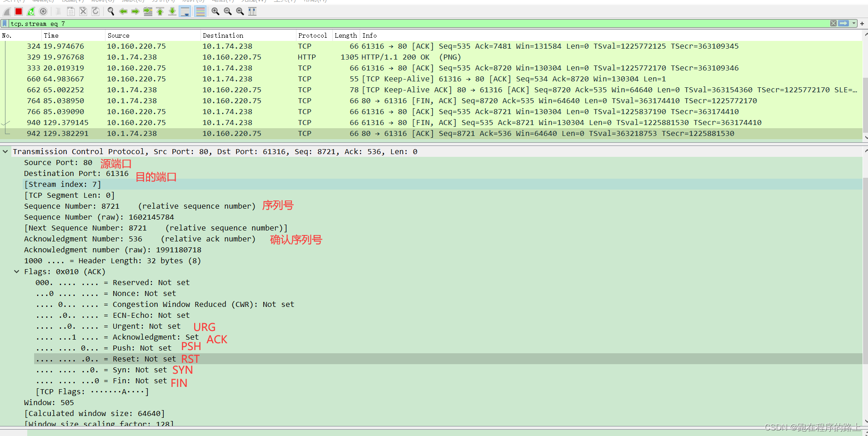Select packet 660 TCP Keep-Alive row
Image resolution: width=868 pixels, height=436 pixels.
coord(431,79)
